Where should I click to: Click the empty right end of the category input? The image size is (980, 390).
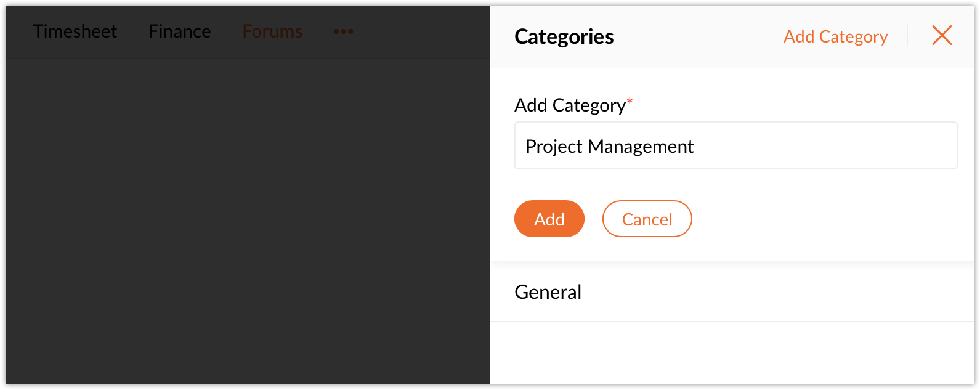893,146
